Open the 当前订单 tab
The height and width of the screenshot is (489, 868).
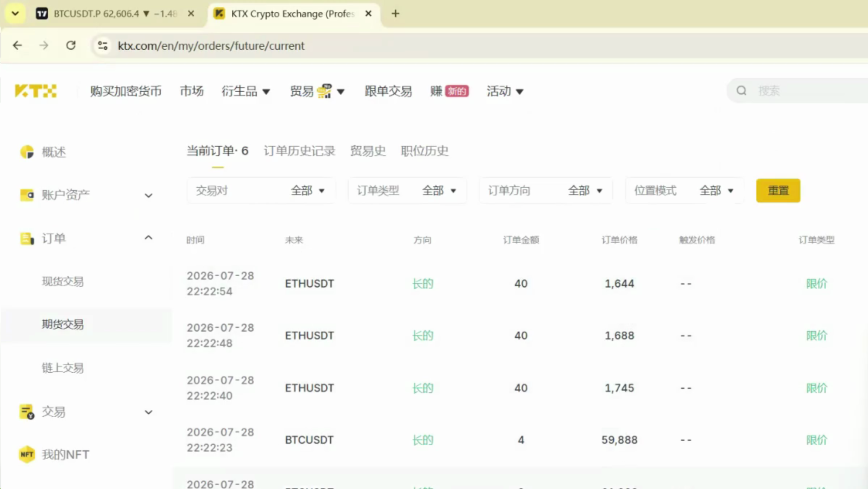click(x=218, y=151)
